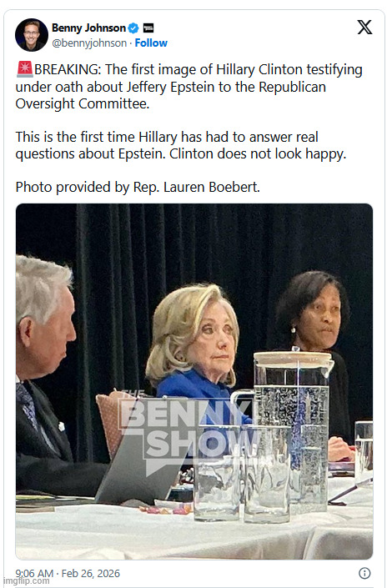Click the 'This is the first time' paragraph

click(x=180, y=145)
